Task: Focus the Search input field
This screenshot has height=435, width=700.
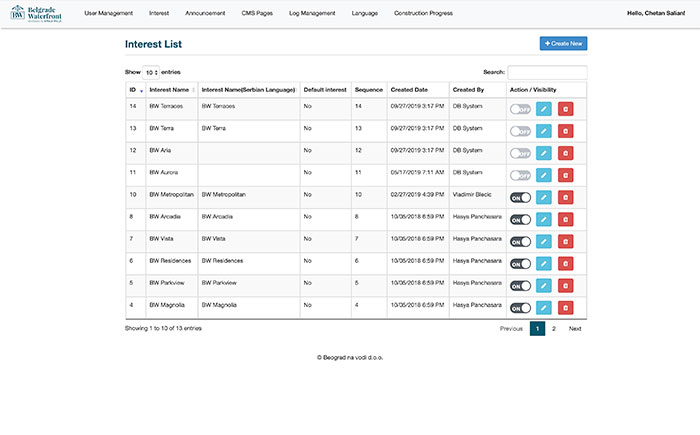Action: [547, 72]
